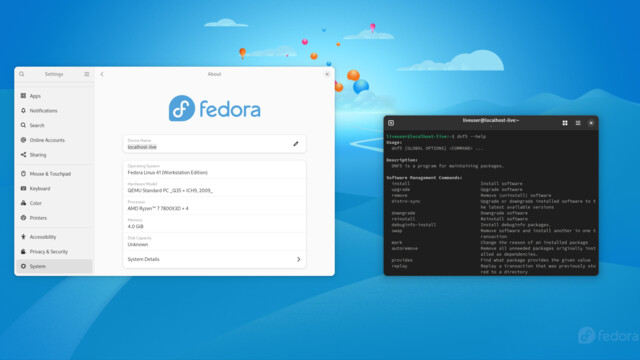Open Online Accounts settings
Screen dimensions: 640x360
(x=54, y=140)
